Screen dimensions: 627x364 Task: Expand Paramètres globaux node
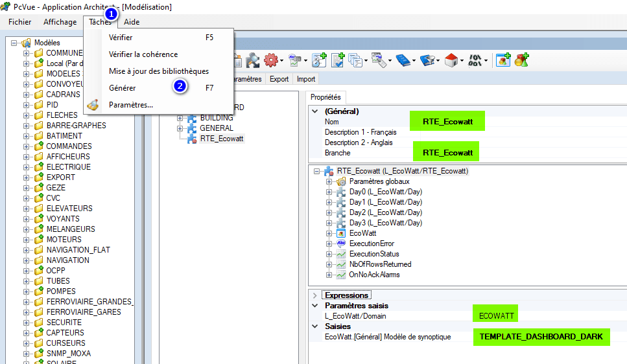[x=329, y=181]
